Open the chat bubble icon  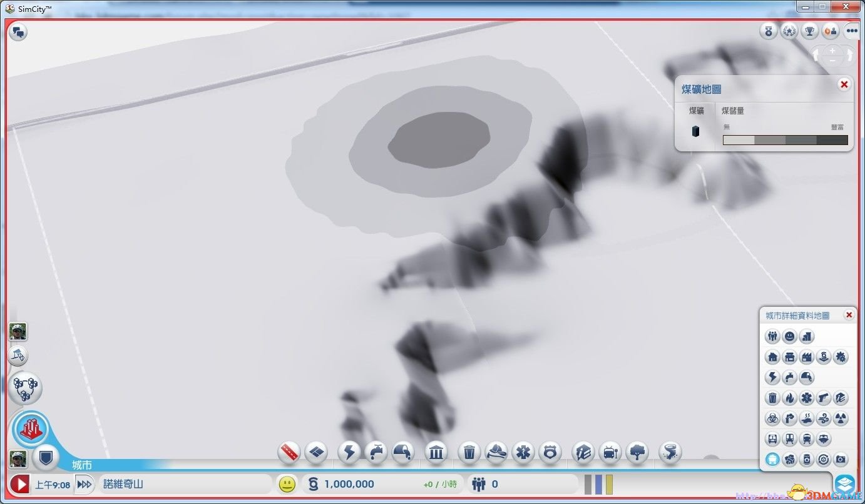click(18, 33)
